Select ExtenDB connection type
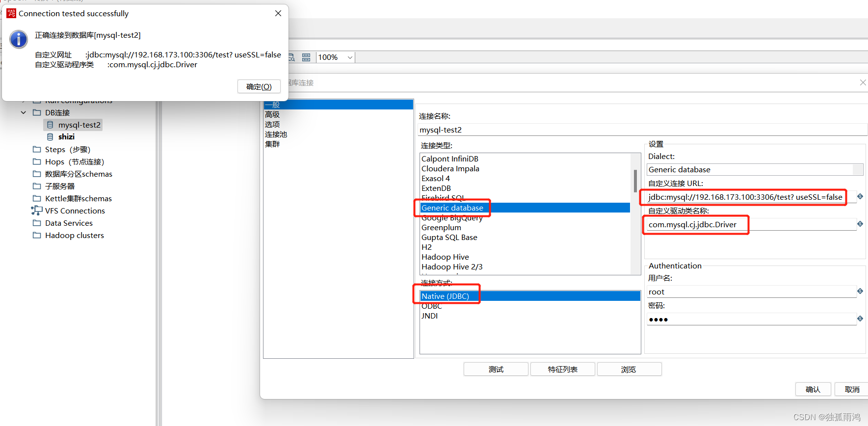 [436, 188]
